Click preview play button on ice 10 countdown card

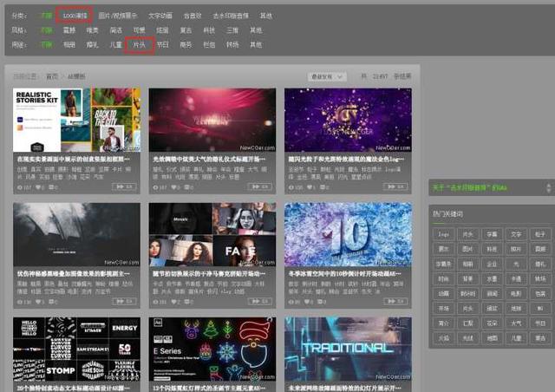click(395, 301)
